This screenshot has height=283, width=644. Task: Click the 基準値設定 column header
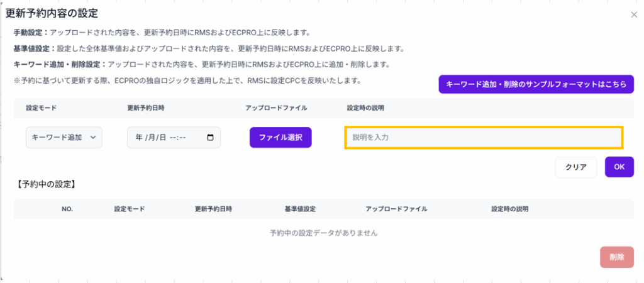tap(300, 209)
